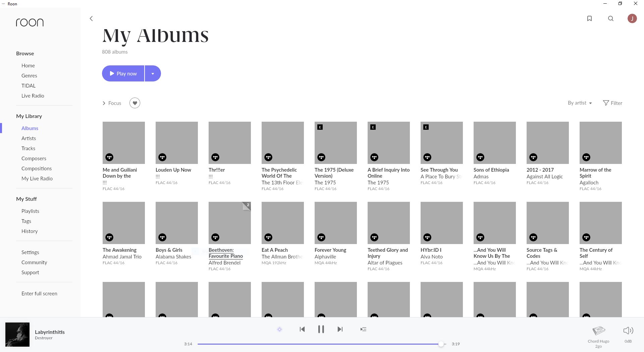This screenshot has width=644, height=352.
Task: Click the TIDAL badge on Sons of Ethiopia
Action: 480,157
